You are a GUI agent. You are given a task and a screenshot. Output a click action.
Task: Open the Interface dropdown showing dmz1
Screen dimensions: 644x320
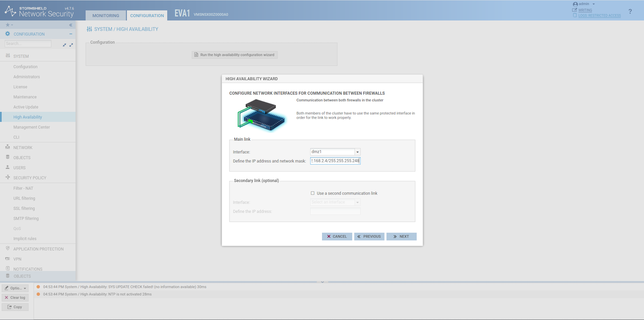tap(357, 151)
